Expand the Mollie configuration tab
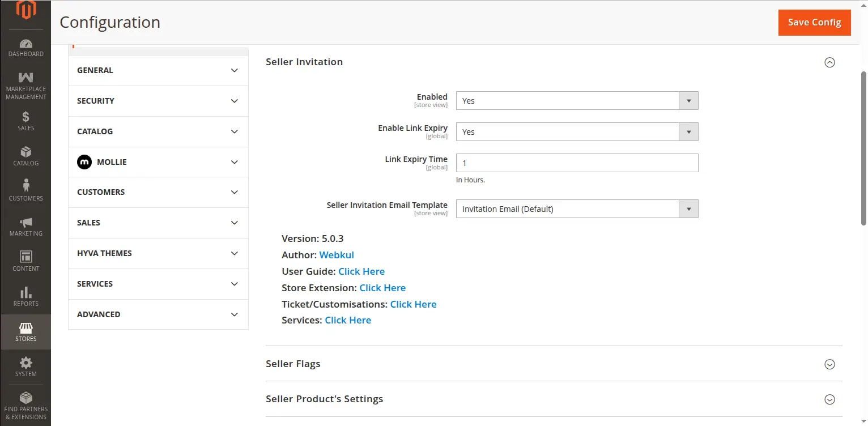Image resolution: width=868 pixels, height=426 pixels. click(158, 162)
